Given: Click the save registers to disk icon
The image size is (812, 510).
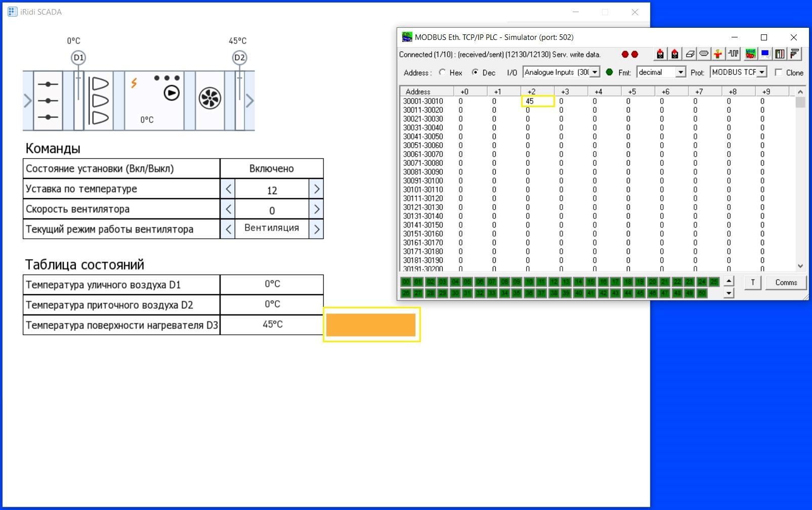Looking at the screenshot, I should (x=674, y=54).
